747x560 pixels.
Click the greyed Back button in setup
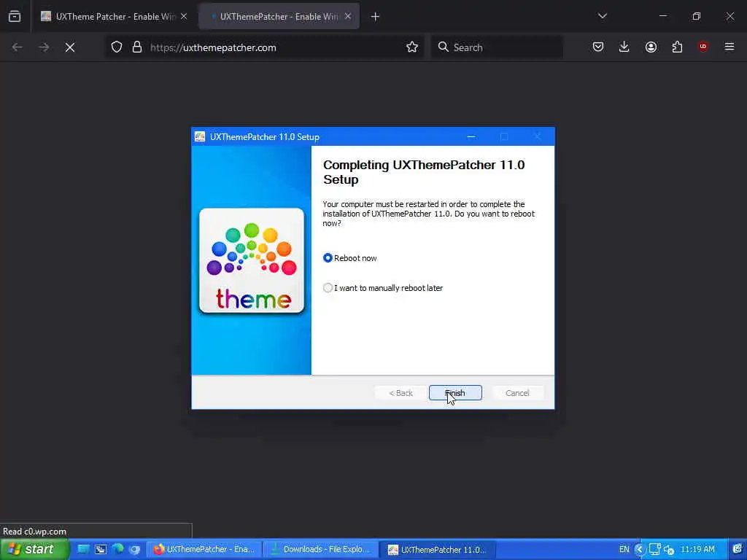tap(400, 393)
